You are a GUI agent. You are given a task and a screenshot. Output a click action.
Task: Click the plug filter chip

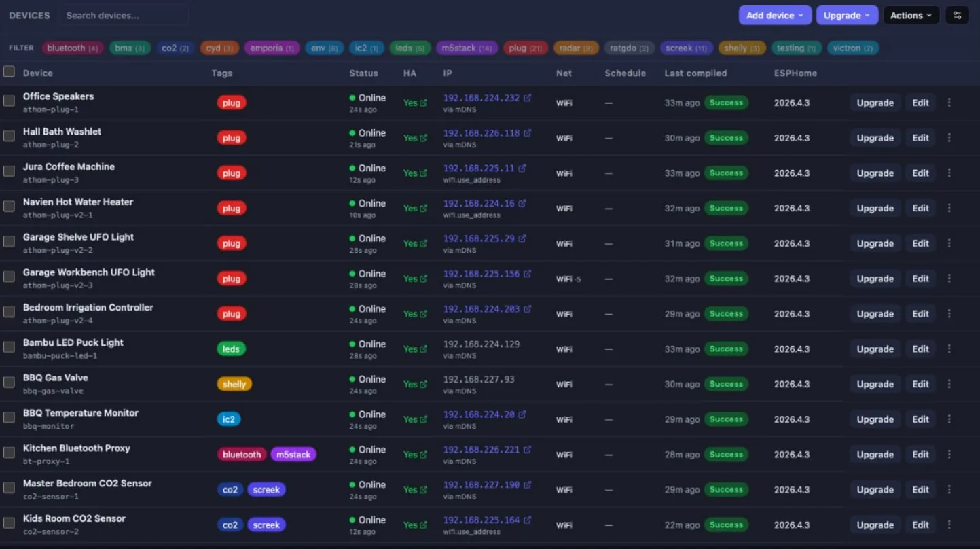click(x=526, y=48)
